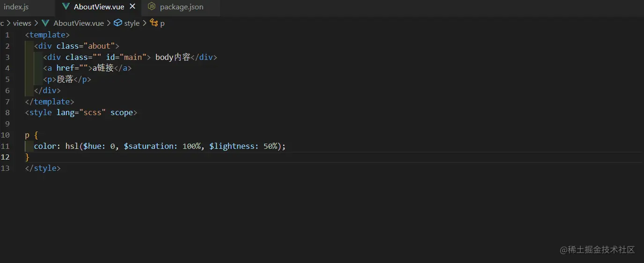Click the chevron after views in breadcrumbs
This screenshot has height=263, width=644.
36,23
